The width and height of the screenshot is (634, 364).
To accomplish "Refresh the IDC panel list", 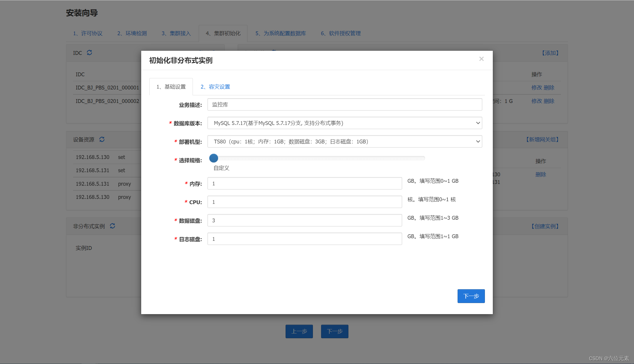I will [x=90, y=53].
